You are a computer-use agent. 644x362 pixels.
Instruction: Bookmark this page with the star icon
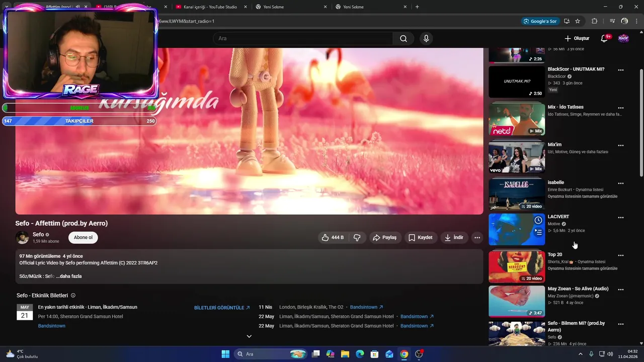(x=578, y=21)
